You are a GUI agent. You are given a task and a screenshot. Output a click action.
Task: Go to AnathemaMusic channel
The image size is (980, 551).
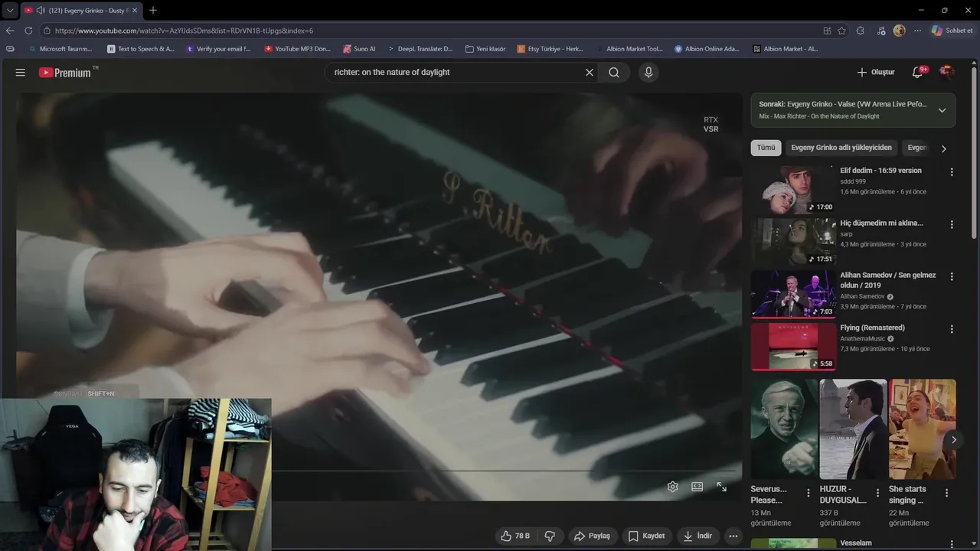pyautogui.click(x=862, y=338)
